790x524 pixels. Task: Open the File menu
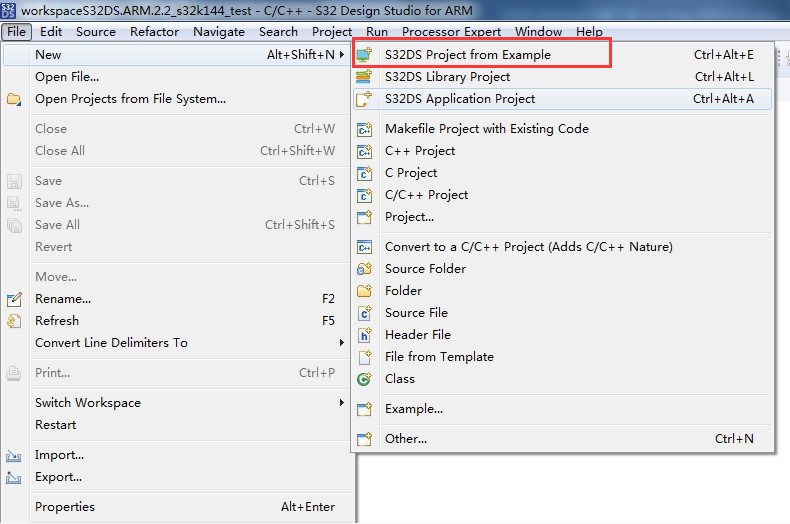16,32
